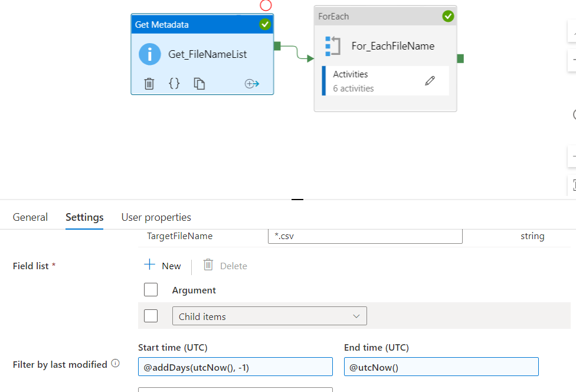576x392 pixels.
Task: Check the Argument header checkbox
Action: 151,289
